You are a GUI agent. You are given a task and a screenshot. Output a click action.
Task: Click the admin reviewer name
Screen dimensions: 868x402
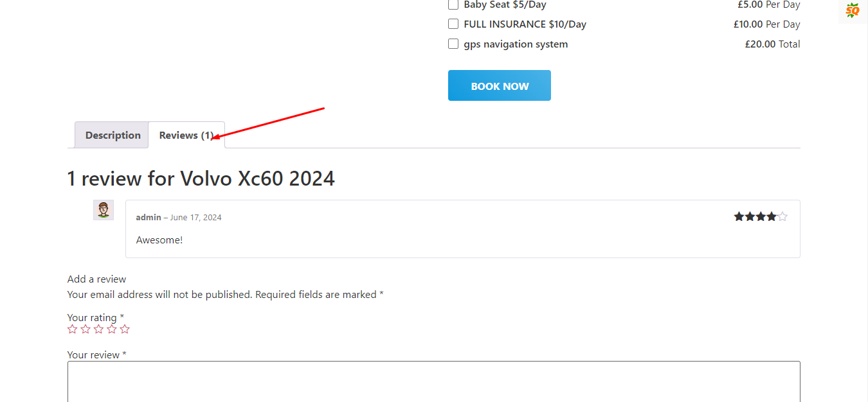(149, 217)
